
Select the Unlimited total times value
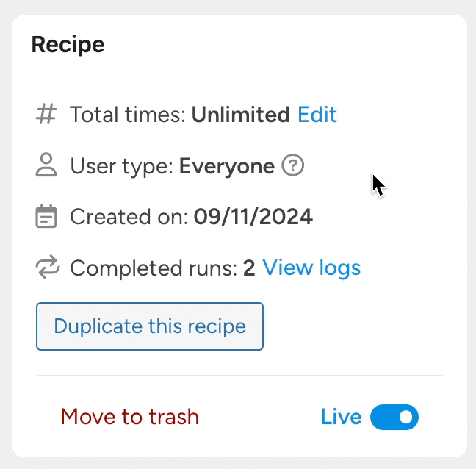pos(240,115)
